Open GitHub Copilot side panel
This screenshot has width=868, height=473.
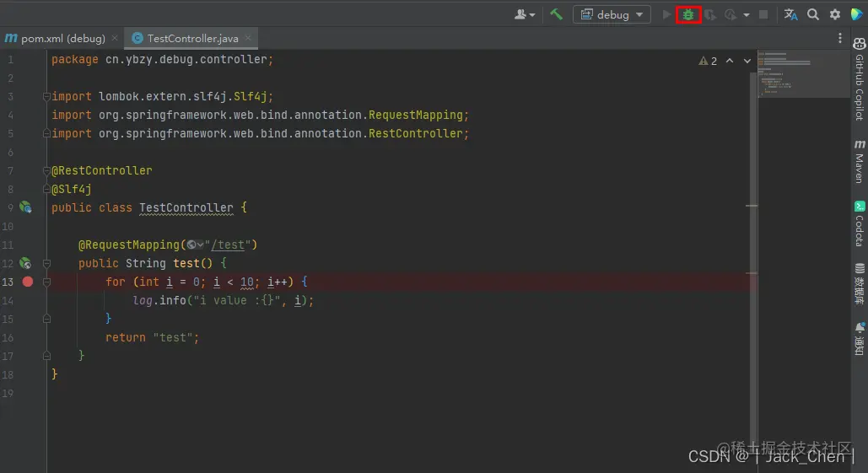tap(859, 78)
